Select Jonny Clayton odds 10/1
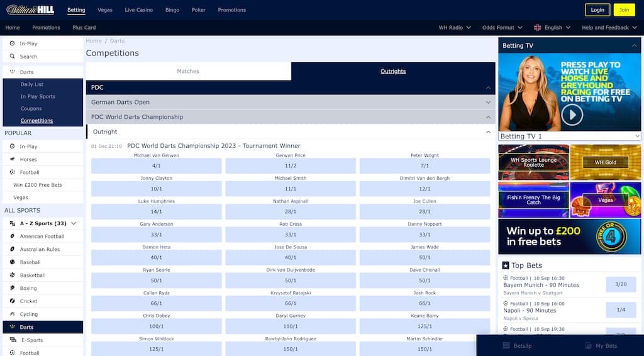644x356 pixels. [157, 189]
